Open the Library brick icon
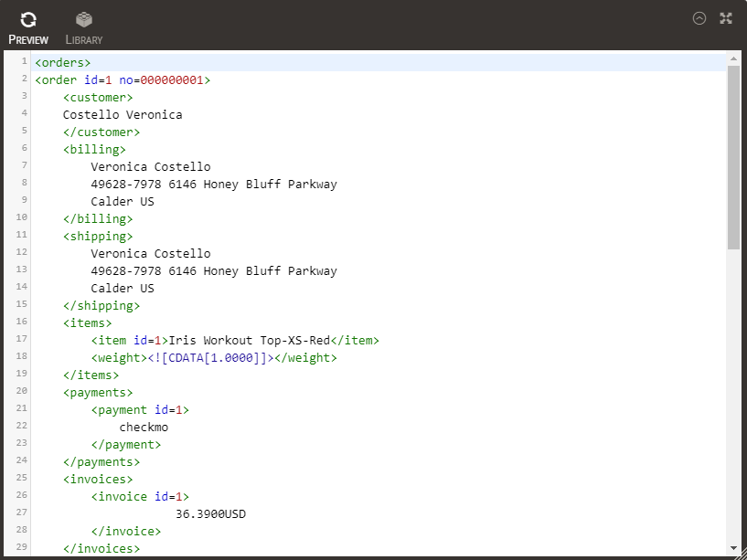The width and height of the screenshot is (747, 560). pyautogui.click(x=84, y=19)
